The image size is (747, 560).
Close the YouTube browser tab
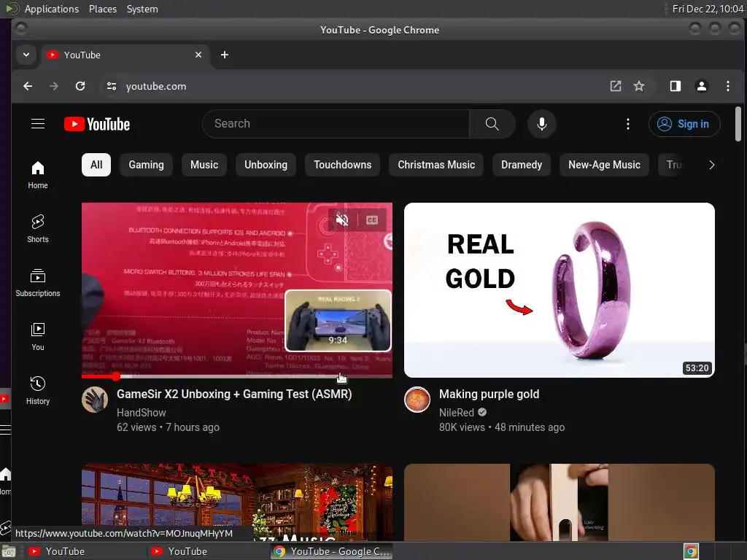click(198, 55)
